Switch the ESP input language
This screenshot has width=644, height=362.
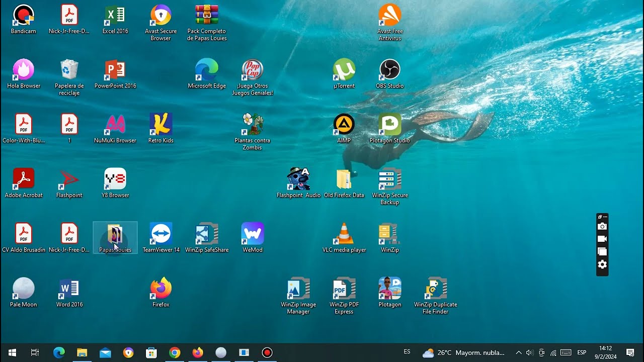coord(582,353)
